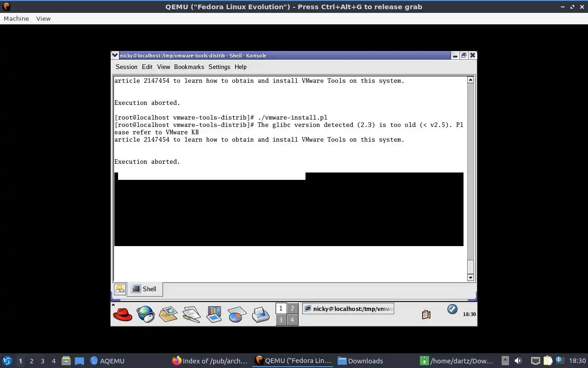The height and width of the screenshot is (368, 588).
Task: Launch the spreadsheet pie chart icon
Action: coord(237,315)
